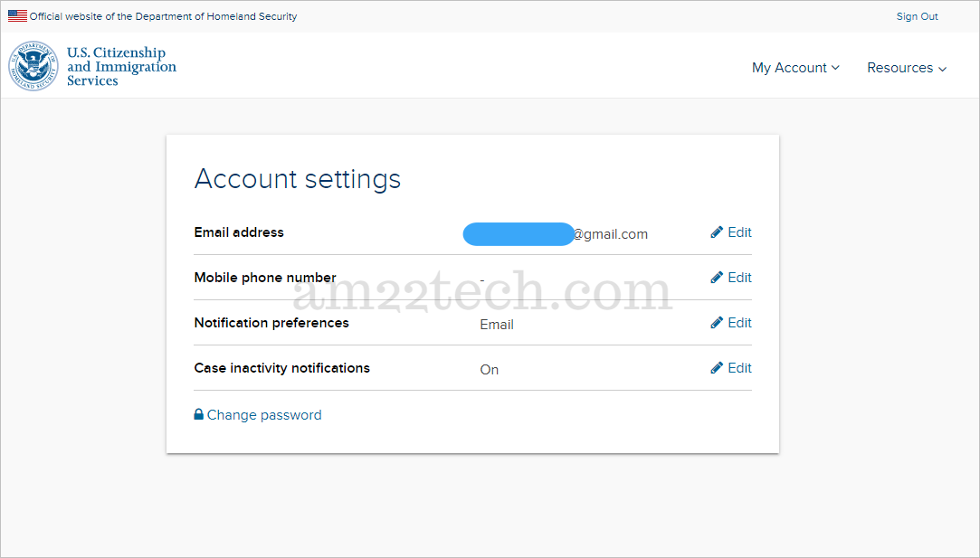Click the US flag icon
Viewport: 980px width, 558px height.
tap(17, 16)
